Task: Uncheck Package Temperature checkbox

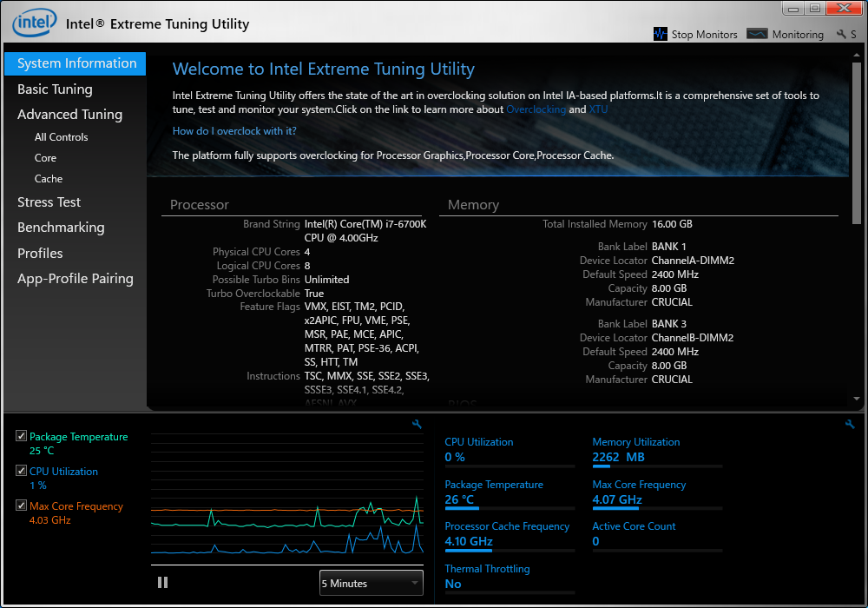Action: pyautogui.click(x=21, y=436)
